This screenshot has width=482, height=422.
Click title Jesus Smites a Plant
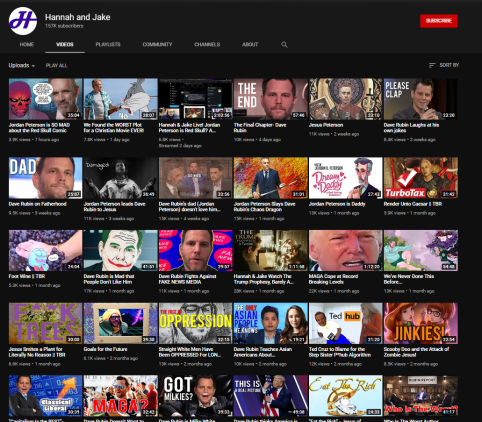pyautogui.click(x=37, y=352)
